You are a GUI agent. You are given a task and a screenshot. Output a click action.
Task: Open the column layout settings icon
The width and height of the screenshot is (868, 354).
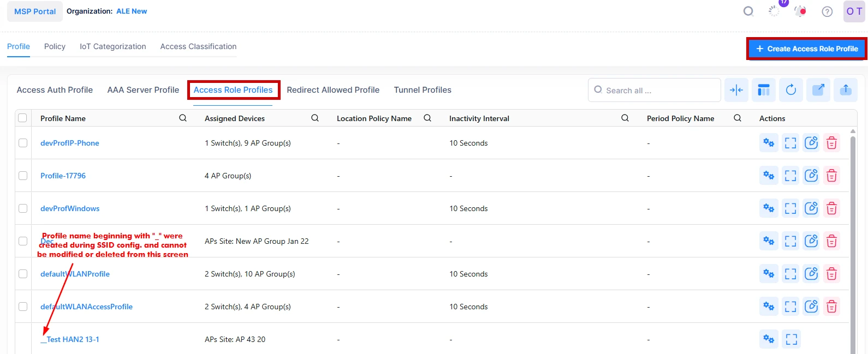tap(764, 90)
